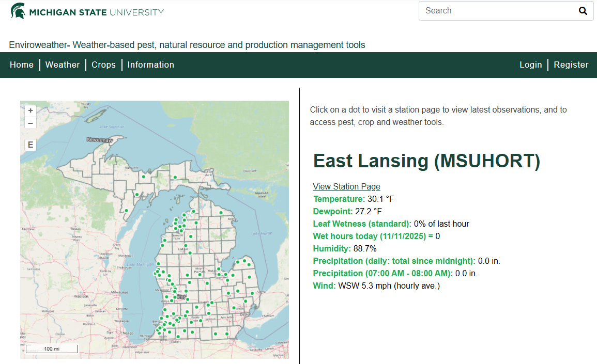Select the station dot nearest Alpena

(221, 212)
